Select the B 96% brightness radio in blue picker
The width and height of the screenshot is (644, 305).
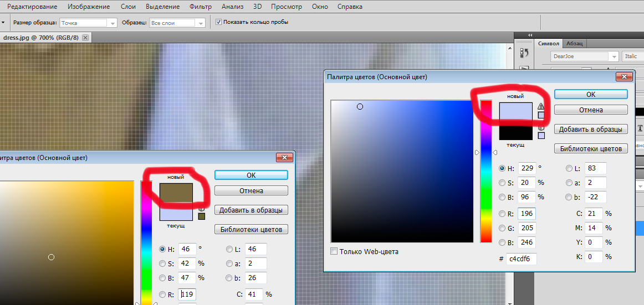click(502, 197)
